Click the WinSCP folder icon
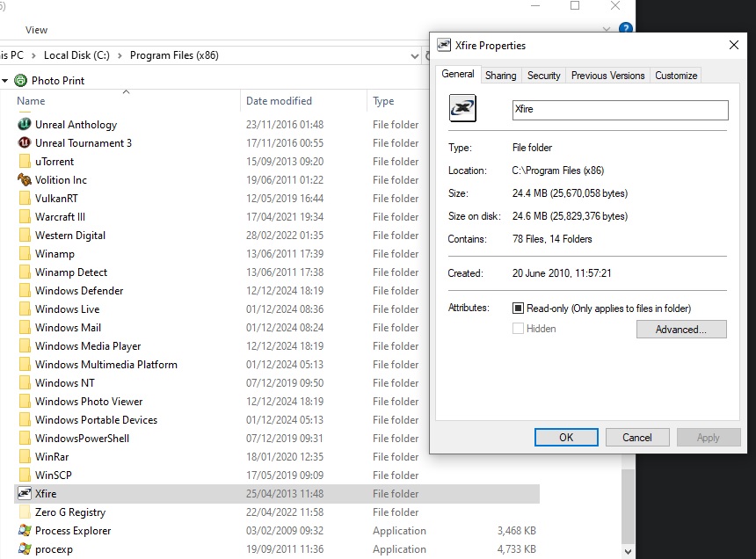Screen dimensions: 756x559 coord(25,476)
